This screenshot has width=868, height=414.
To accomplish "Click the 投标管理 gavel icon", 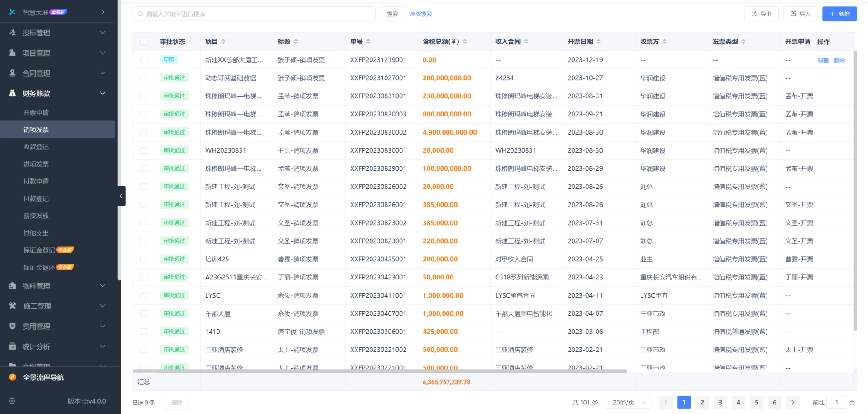I will coord(12,33).
